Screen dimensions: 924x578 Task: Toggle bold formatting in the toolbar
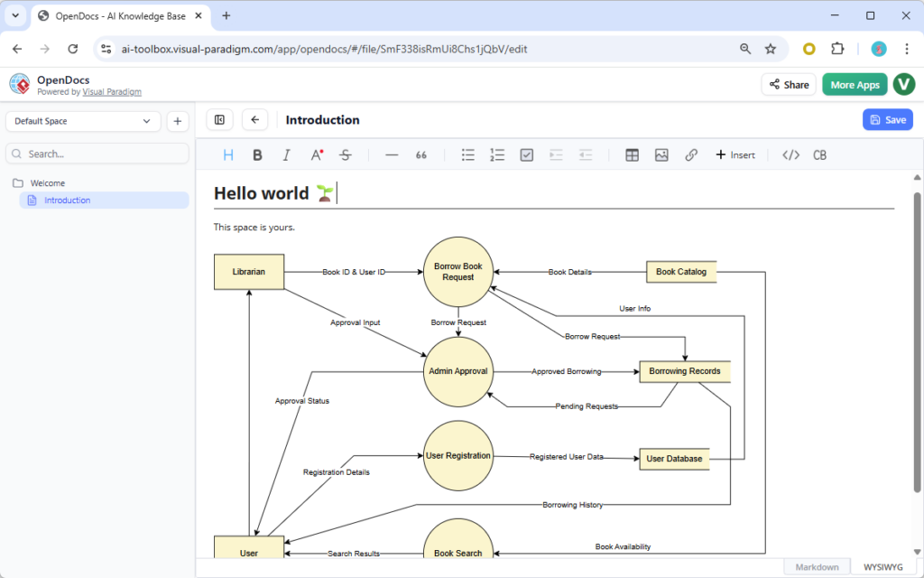click(x=257, y=154)
